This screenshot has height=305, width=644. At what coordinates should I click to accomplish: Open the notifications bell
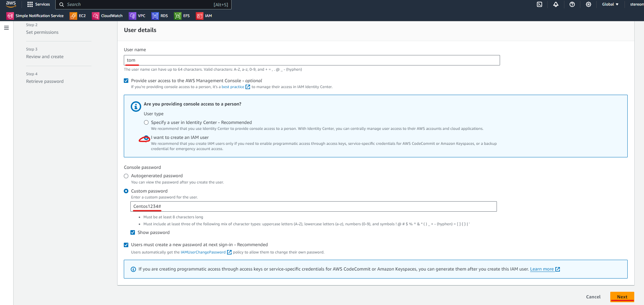click(556, 5)
